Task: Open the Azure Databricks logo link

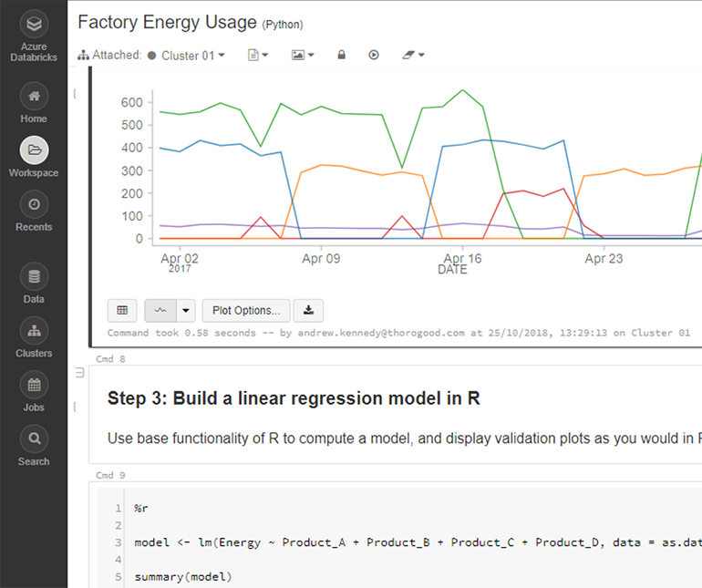Action: tap(34, 36)
